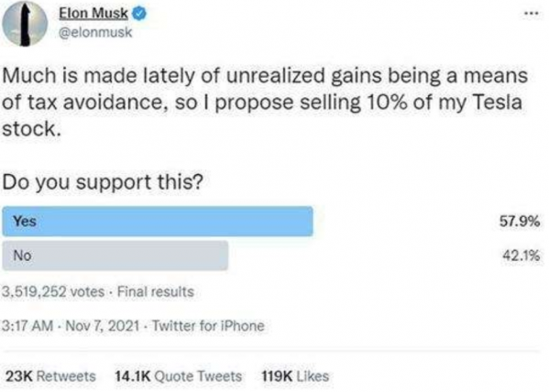This screenshot has height=392, width=549.
Task: Open Elon Musk's profile avatar
Action: [x=25, y=24]
